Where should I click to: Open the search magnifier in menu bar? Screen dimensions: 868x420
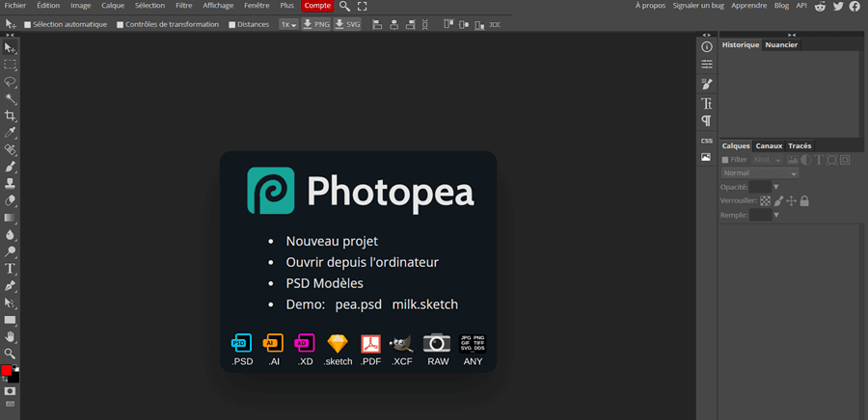click(x=345, y=6)
